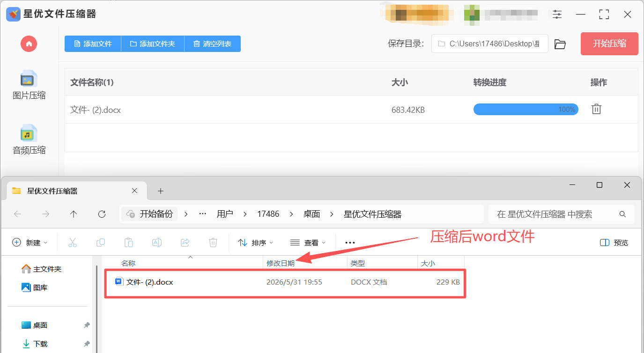Open 下载 in the navigation pane
This screenshot has width=644, height=353.
pyautogui.click(x=35, y=344)
